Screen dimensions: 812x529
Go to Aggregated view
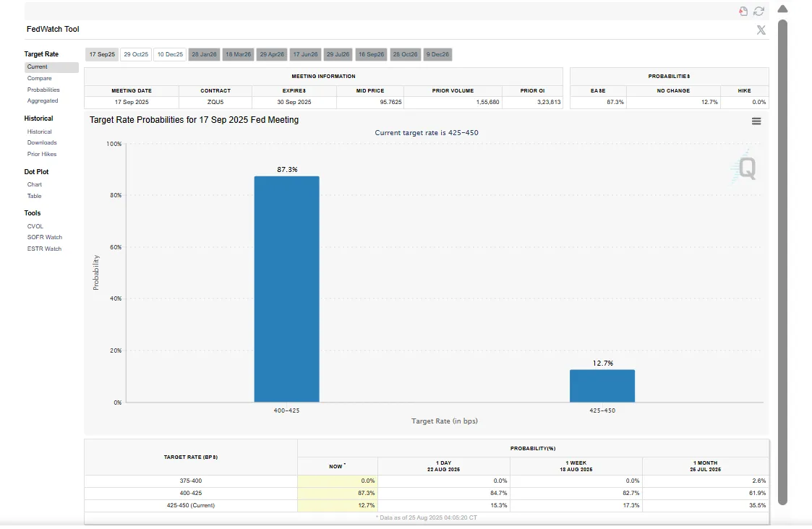[x=43, y=100]
